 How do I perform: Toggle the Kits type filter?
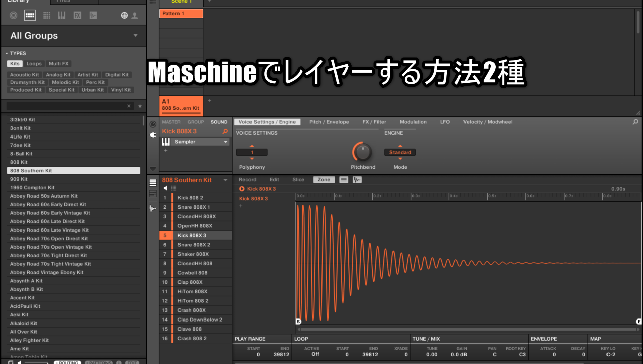point(15,64)
